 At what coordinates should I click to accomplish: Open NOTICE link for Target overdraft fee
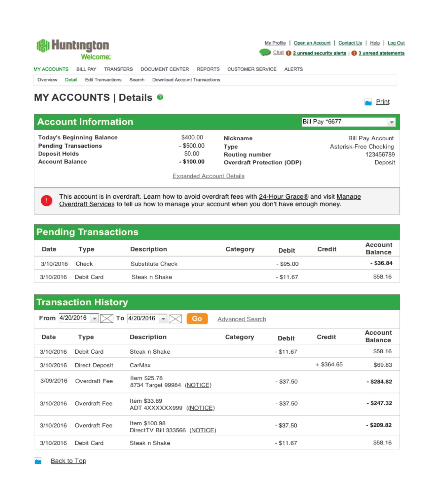[198, 385]
